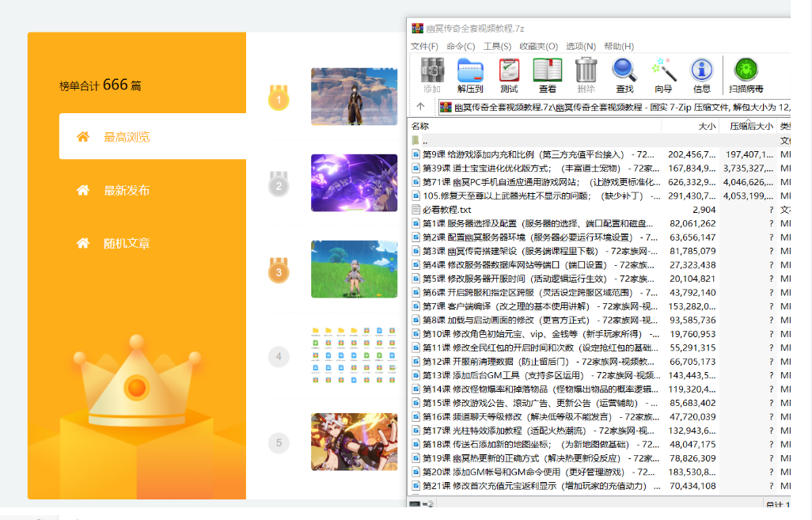Open the 收藏夹(O) menu
Image resolution: width=812 pixels, height=520 pixels.
(538, 46)
